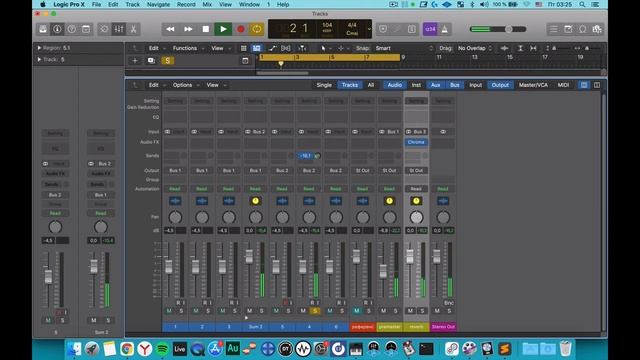Open the pointer tool menu
The width and height of the screenshot is (640, 360).
pyautogui.click(x=325, y=48)
